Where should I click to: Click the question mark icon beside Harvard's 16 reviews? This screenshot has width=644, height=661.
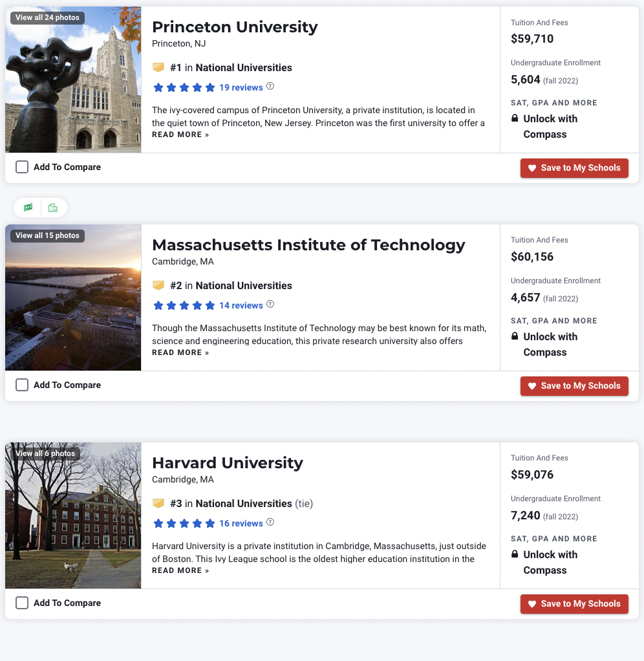[270, 523]
